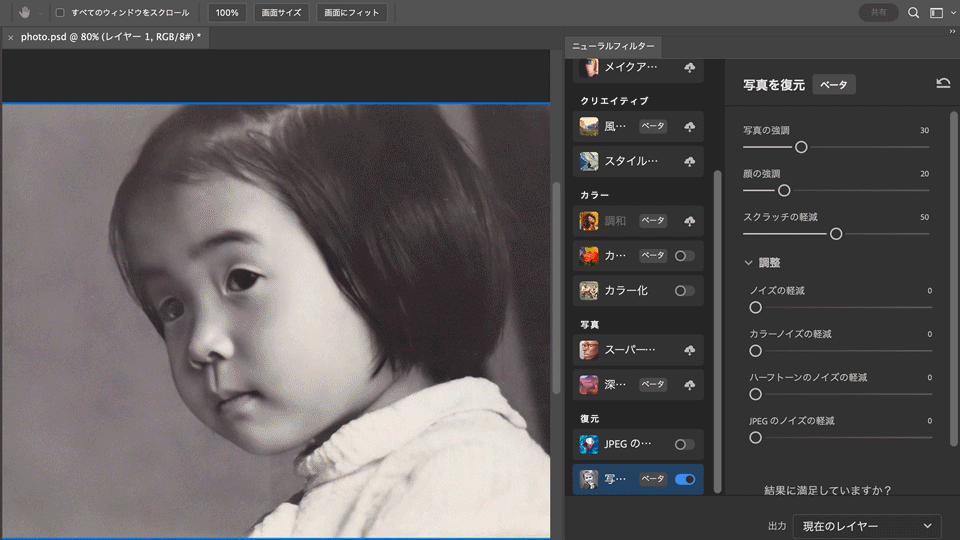Click the 深… filter thumbnail
This screenshot has height=540, width=960.
click(589, 385)
